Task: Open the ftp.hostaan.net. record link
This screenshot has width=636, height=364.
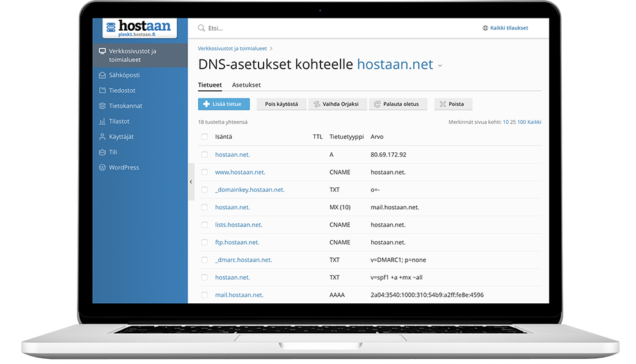Action: (237, 242)
